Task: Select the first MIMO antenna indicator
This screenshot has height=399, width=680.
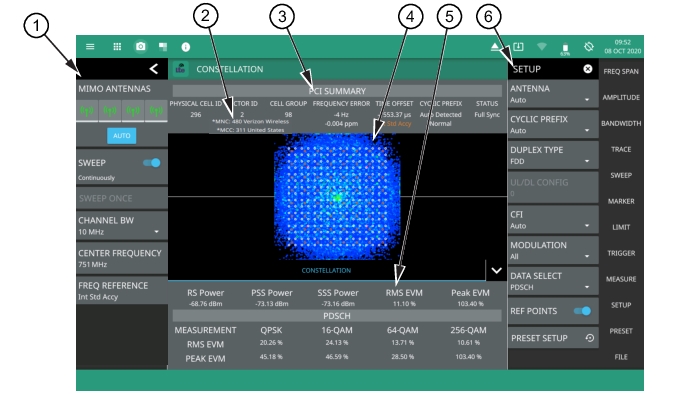Action: [87, 111]
